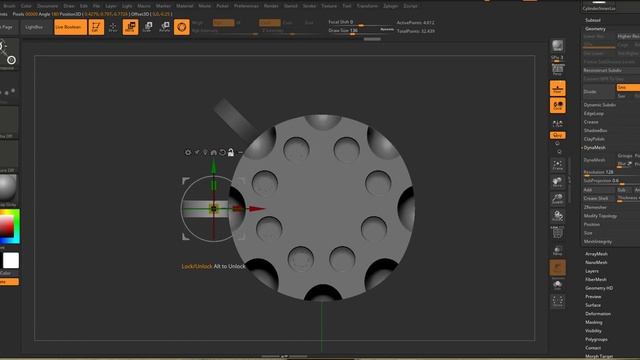Open the Document menu
This screenshot has width=640, height=360.
click(x=47, y=6)
